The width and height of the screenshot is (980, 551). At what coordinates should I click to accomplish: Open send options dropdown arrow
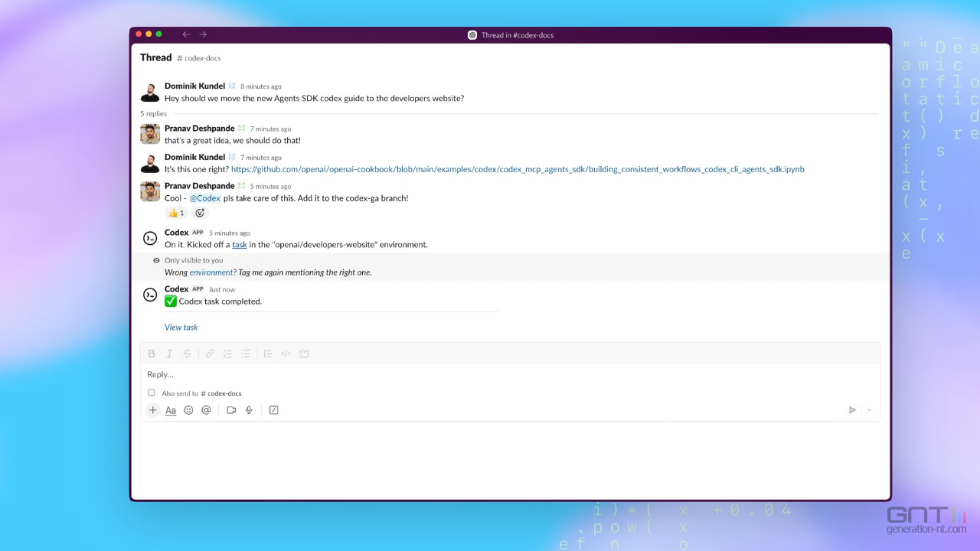[869, 410]
